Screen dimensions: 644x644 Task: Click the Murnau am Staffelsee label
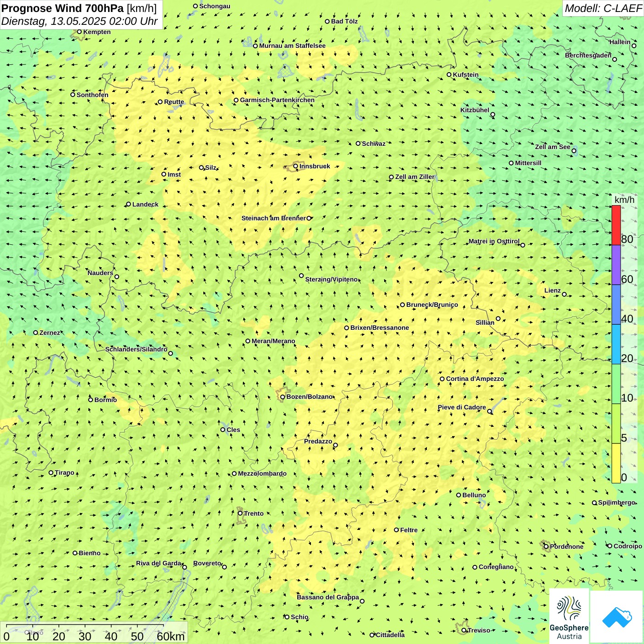click(292, 46)
